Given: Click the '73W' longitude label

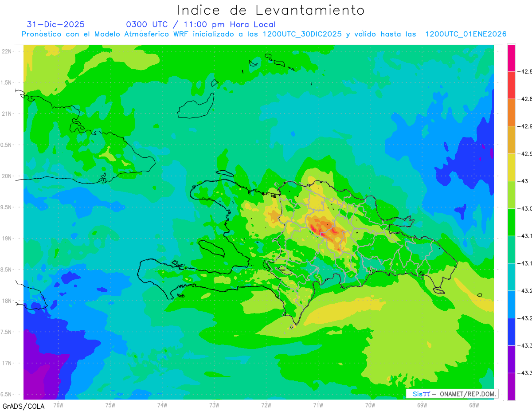Looking at the screenshot, I should (x=214, y=405).
